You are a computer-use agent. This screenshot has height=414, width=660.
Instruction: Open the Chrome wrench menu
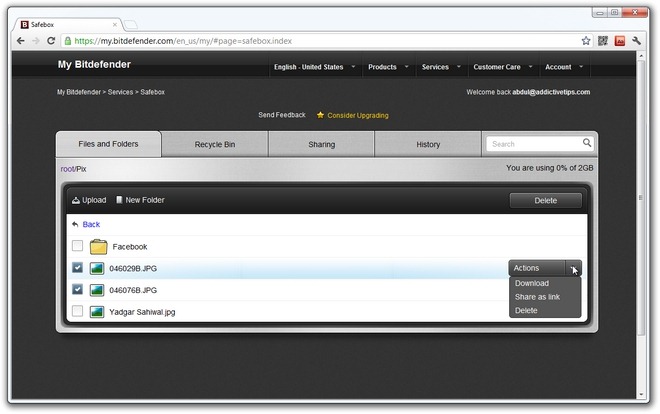(636, 41)
